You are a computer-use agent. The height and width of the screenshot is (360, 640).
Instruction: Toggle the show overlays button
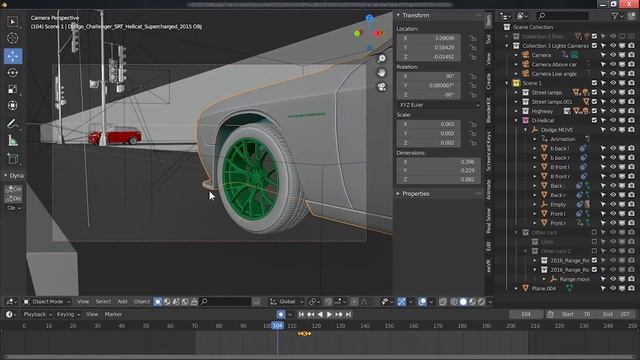[422, 302]
